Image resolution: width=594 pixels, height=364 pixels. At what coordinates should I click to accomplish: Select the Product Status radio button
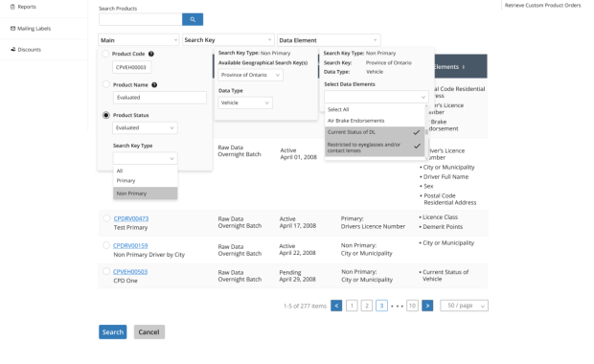click(x=106, y=115)
